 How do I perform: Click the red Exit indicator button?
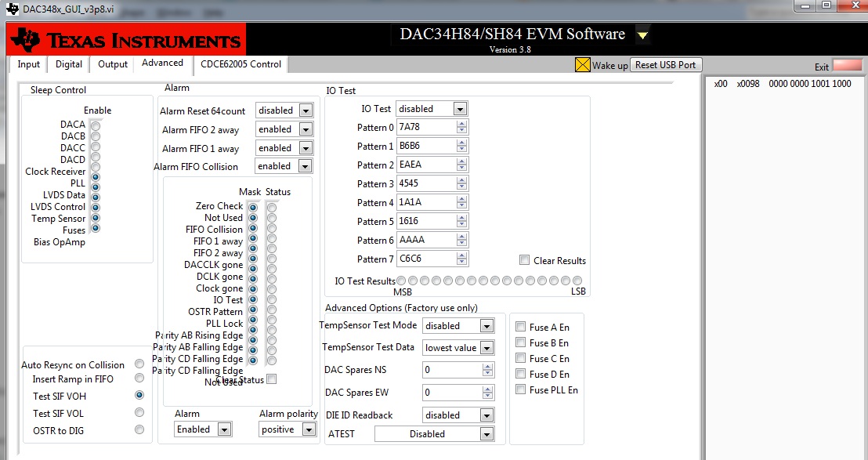coord(847,65)
